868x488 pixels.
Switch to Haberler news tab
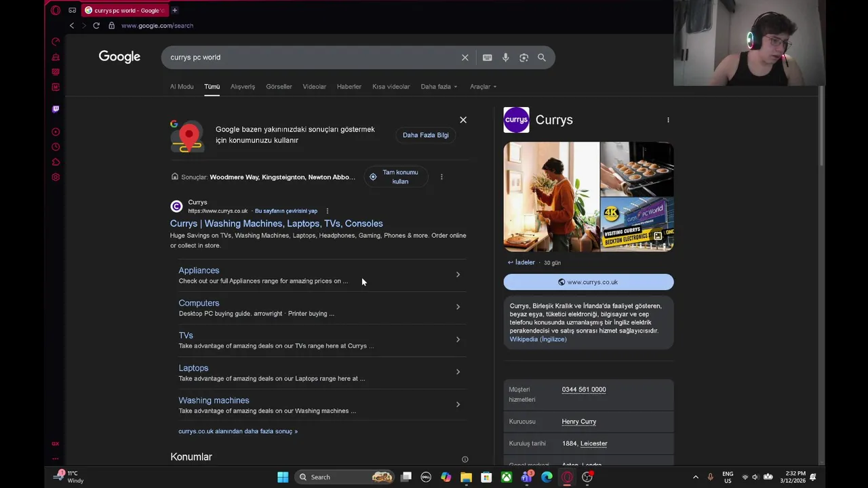(x=349, y=87)
